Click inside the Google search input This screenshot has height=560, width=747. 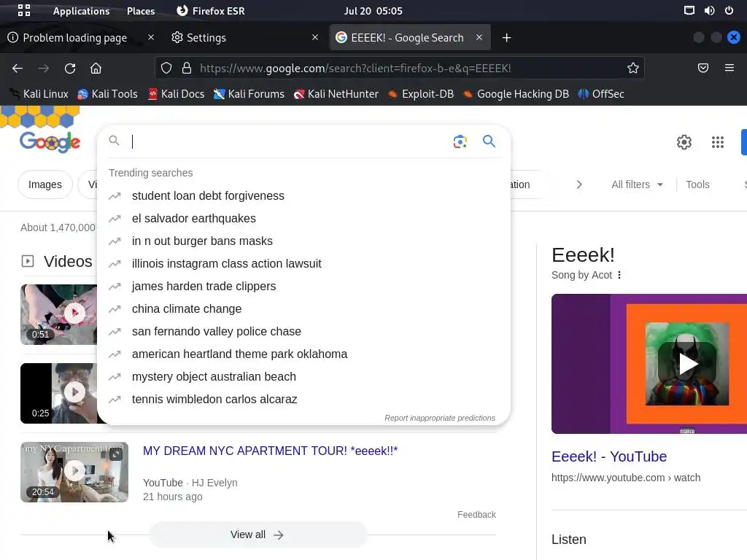288,141
